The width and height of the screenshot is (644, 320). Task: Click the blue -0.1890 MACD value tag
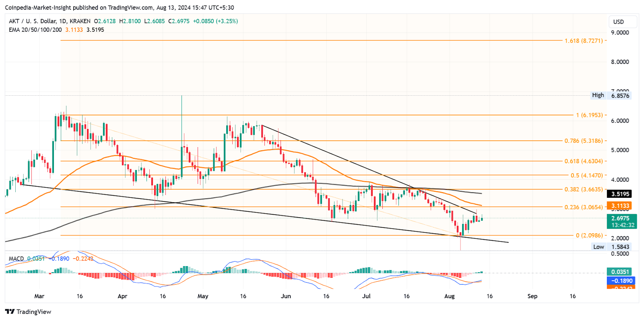[x=621, y=281]
